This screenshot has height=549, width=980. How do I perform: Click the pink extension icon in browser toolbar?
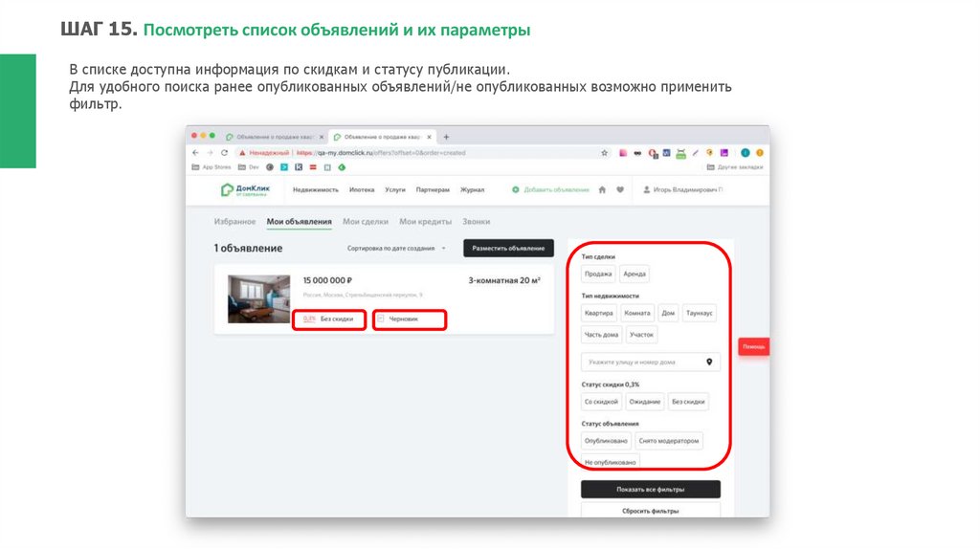[623, 153]
